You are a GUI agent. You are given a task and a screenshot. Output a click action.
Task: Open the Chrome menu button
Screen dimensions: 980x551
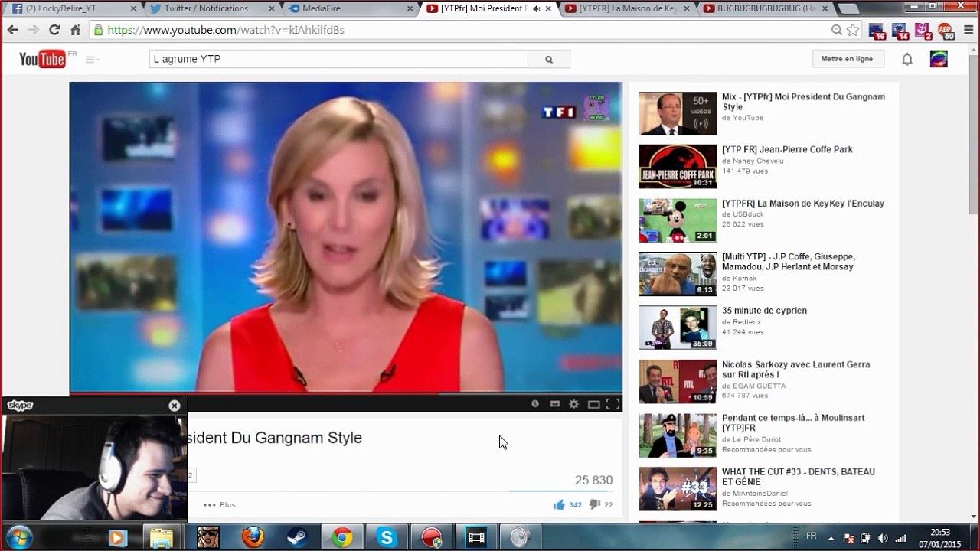967,30
